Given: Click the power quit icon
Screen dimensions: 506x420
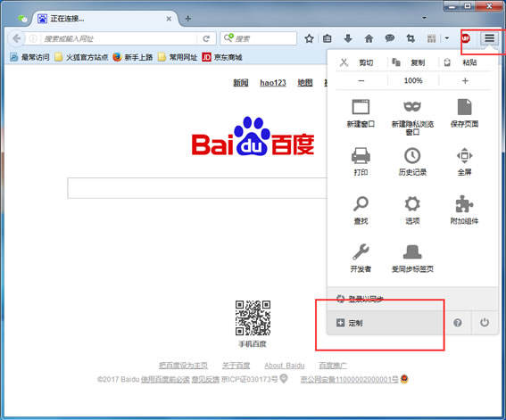Looking at the screenshot, I should tap(485, 323).
